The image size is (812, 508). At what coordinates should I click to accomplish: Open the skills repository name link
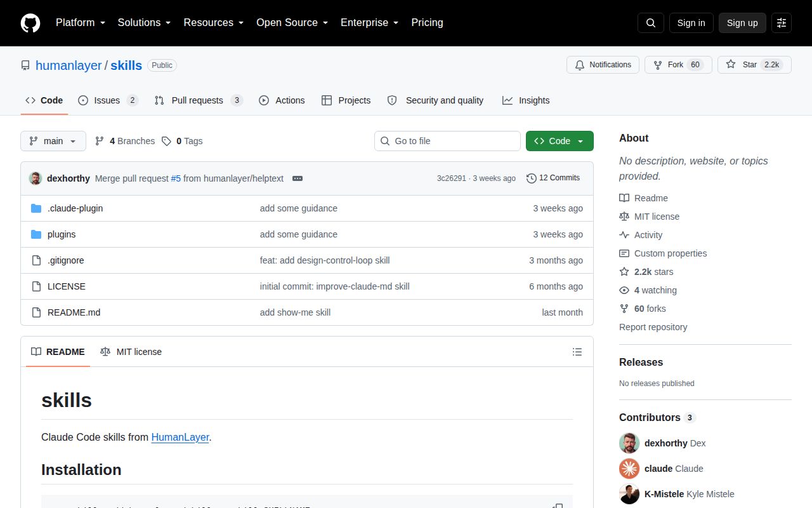[126, 65]
